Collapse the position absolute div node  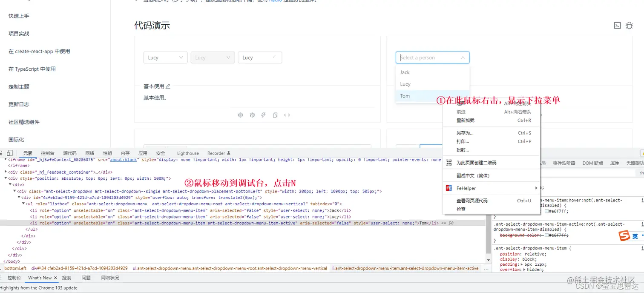pos(6,178)
